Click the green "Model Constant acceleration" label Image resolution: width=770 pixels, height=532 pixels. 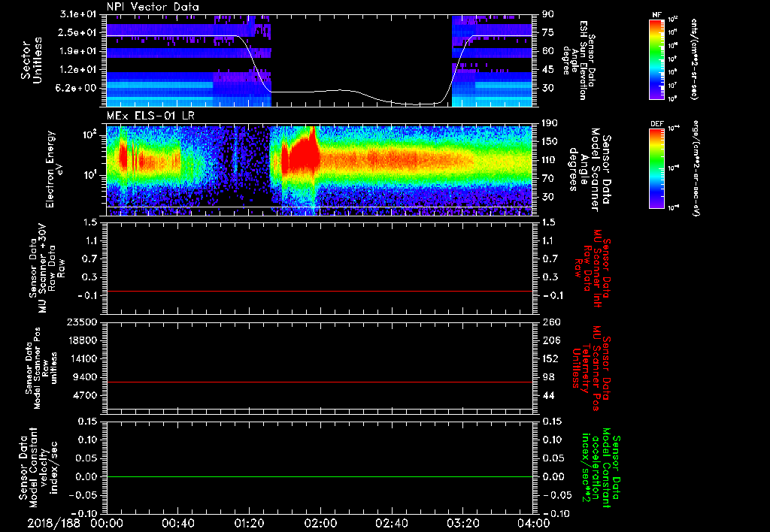601,469
